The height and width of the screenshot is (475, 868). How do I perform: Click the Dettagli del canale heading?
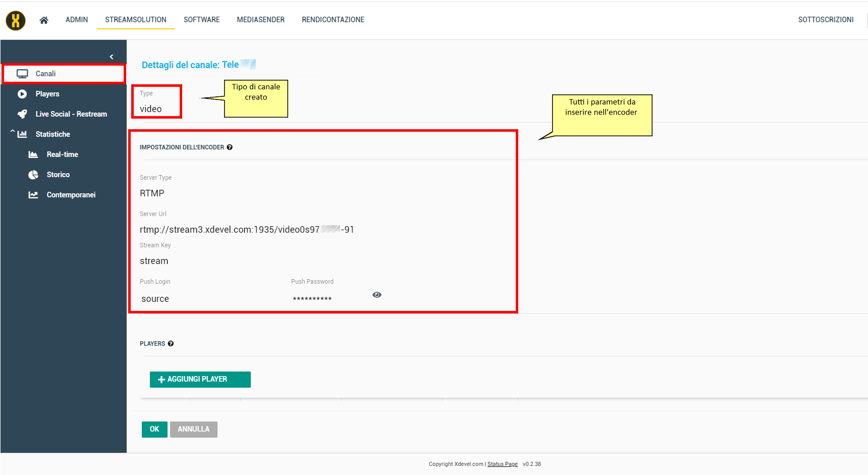[x=190, y=65]
